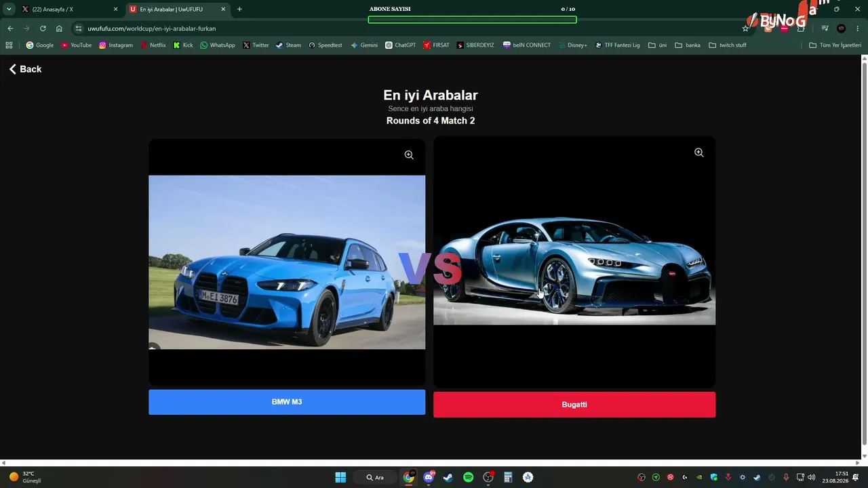The image size is (868, 488).
Task: Open the Steam bookmark
Action: 288,45
